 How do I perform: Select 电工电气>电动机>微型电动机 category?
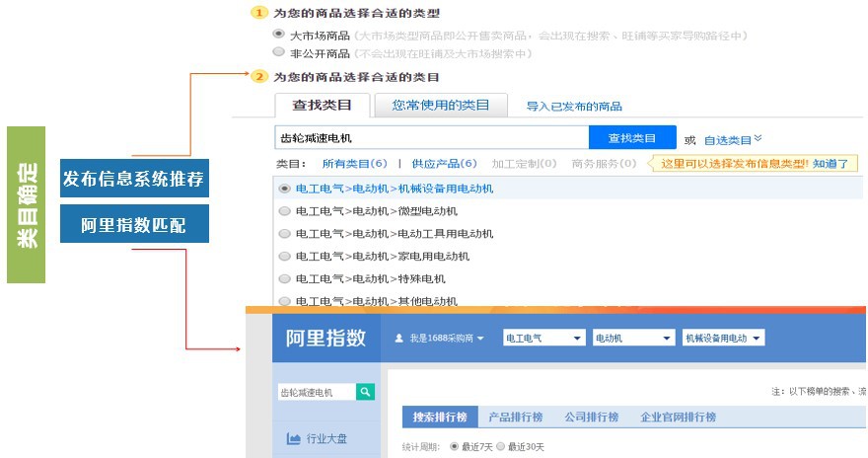pyautogui.click(x=285, y=210)
